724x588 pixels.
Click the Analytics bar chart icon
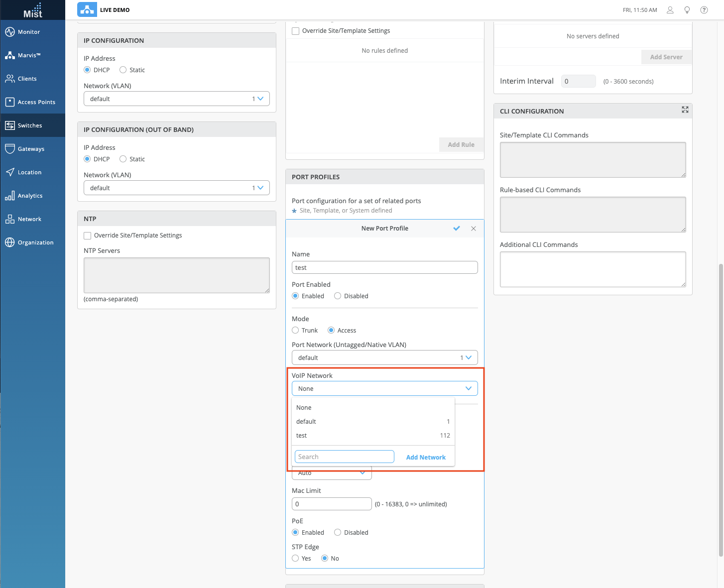(x=10, y=196)
